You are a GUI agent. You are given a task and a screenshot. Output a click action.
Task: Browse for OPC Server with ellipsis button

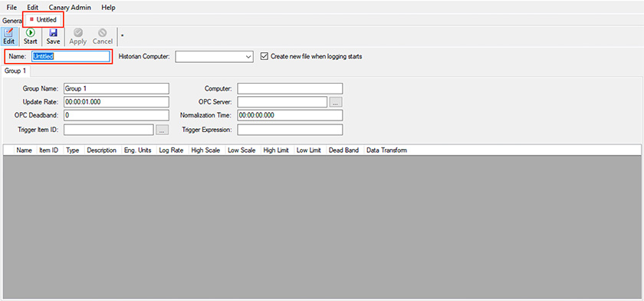336,102
